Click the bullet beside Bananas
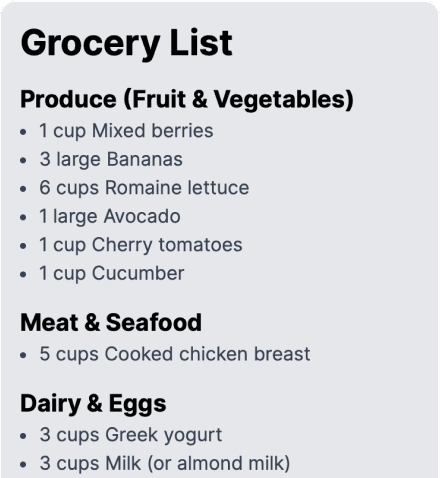Screen dimensions: 440x478 click(23, 161)
